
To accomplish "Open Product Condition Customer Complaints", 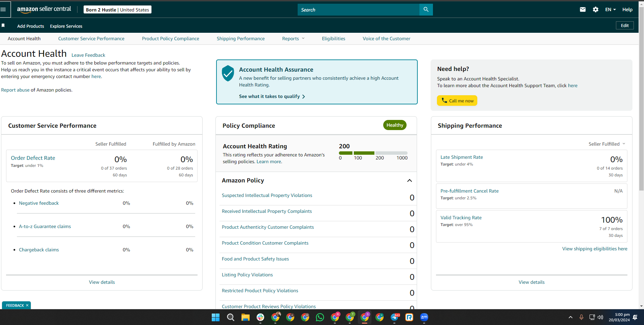I will pos(265,243).
